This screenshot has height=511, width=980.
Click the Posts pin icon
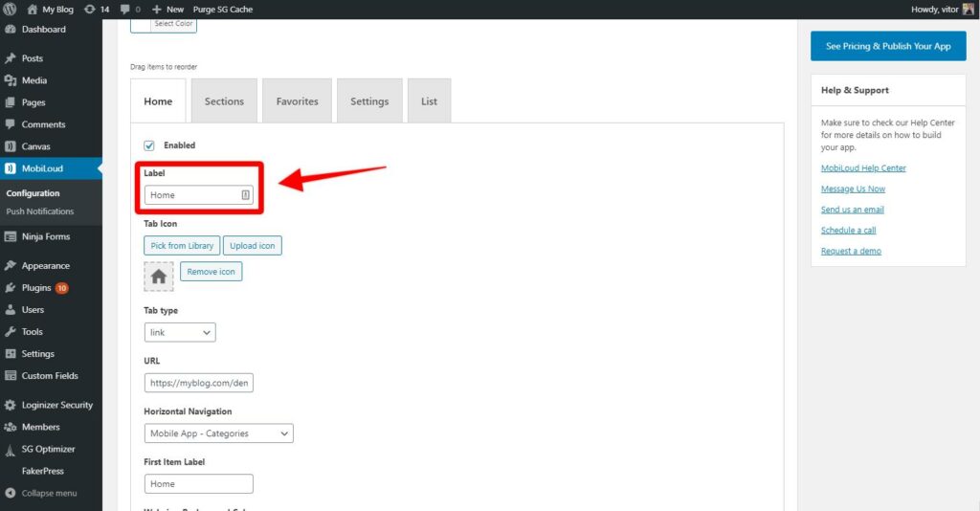[10, 58]
